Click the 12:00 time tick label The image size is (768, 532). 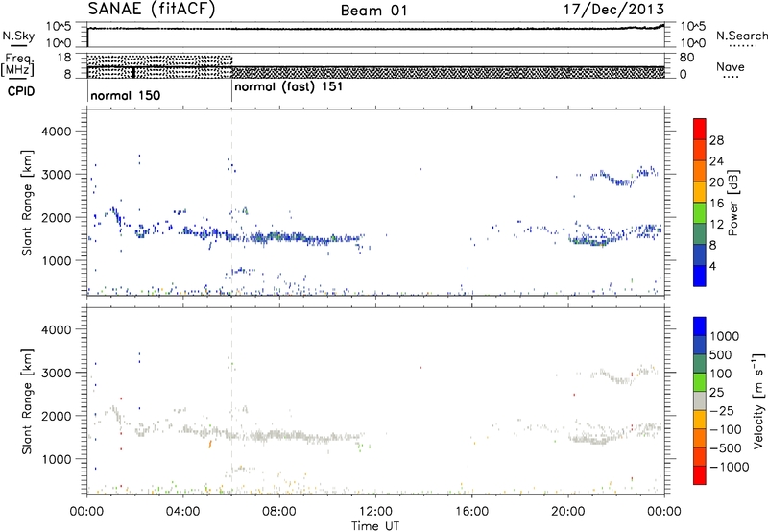(x=375, y=512)
